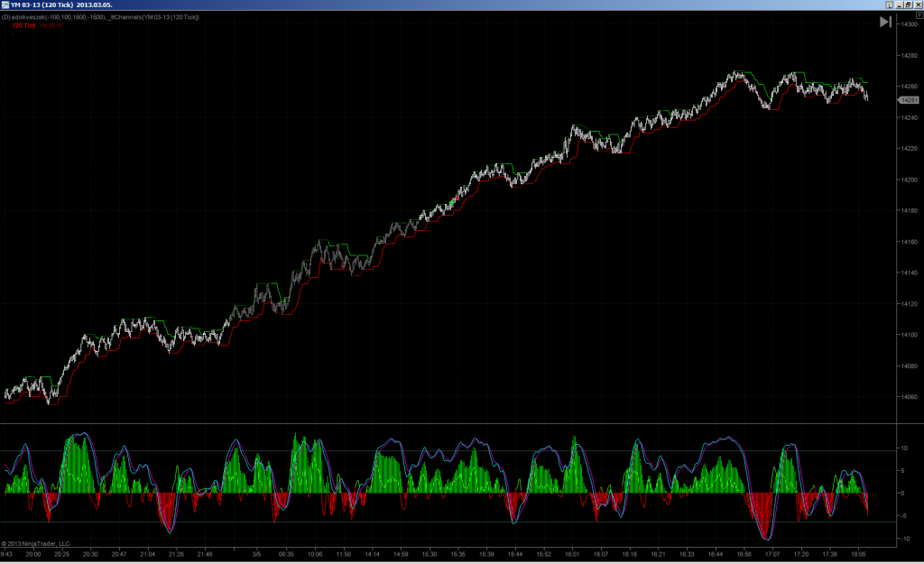Open the chart window icon menu
This screenshot has width=924, height=564.
(5, 5)
